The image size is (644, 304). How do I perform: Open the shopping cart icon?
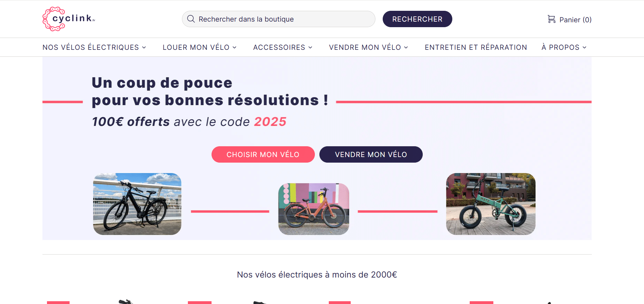(551, 19)
